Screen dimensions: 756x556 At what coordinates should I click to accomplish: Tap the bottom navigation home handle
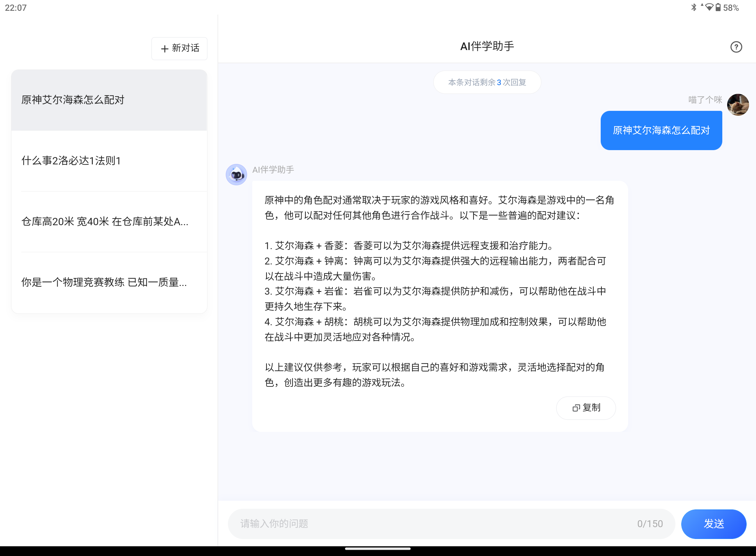378,549
